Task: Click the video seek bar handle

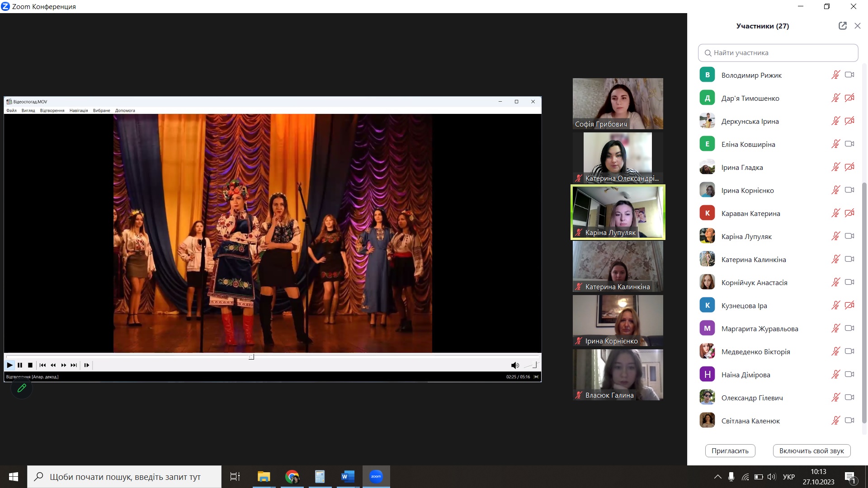Action: click(x=251, y=357)
